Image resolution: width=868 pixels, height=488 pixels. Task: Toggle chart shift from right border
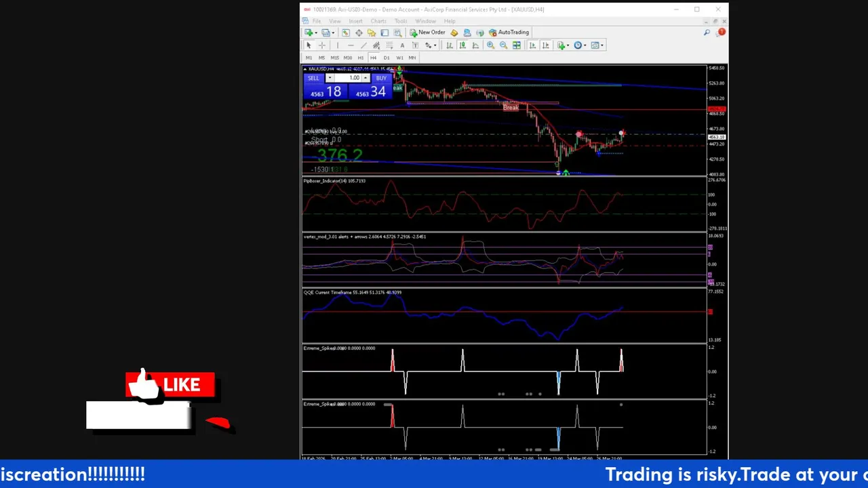click(545, 45)
